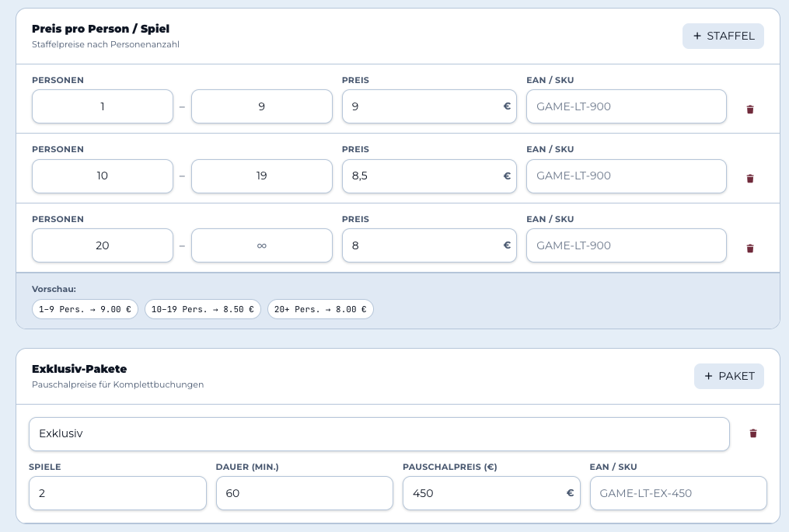Edit minimum persons field showing 1
Viewport: 789px width, 532px height.
tap(103, 106)
